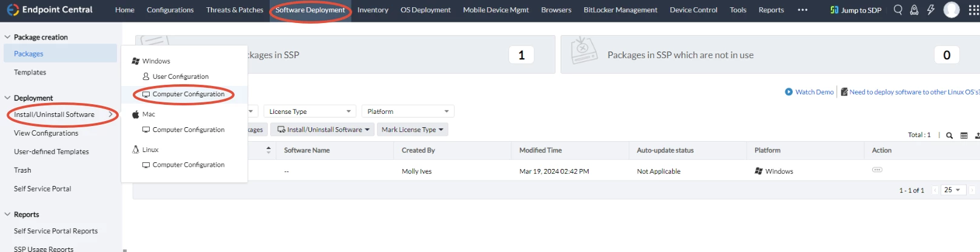Select Linux Computer Configuration menu entry
980x252 pixels.
coord(184,165)
